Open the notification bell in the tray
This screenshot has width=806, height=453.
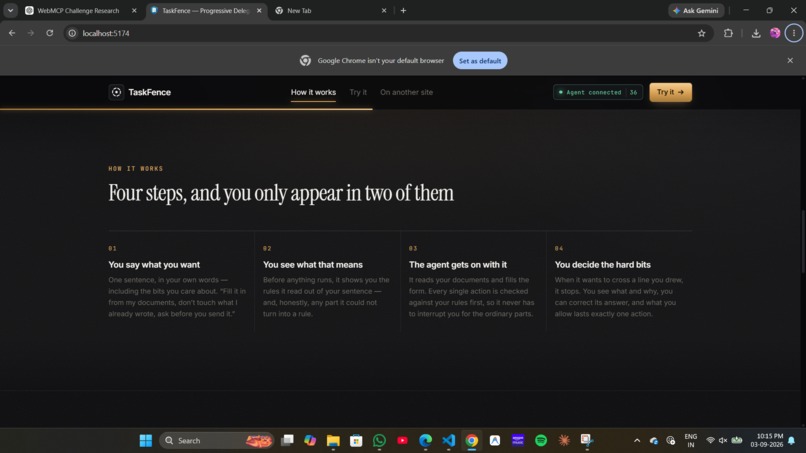pos(792,440)
